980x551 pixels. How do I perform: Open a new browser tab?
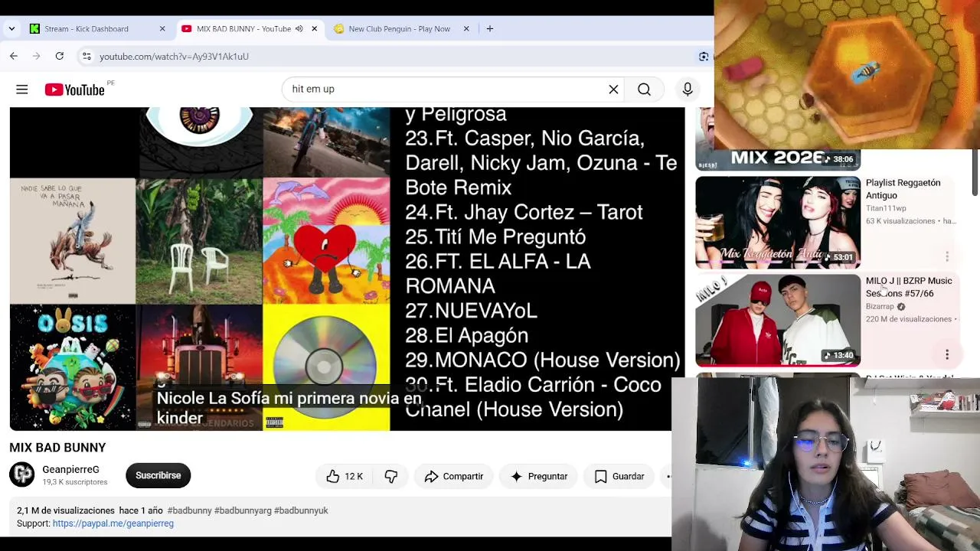(490, 29)
